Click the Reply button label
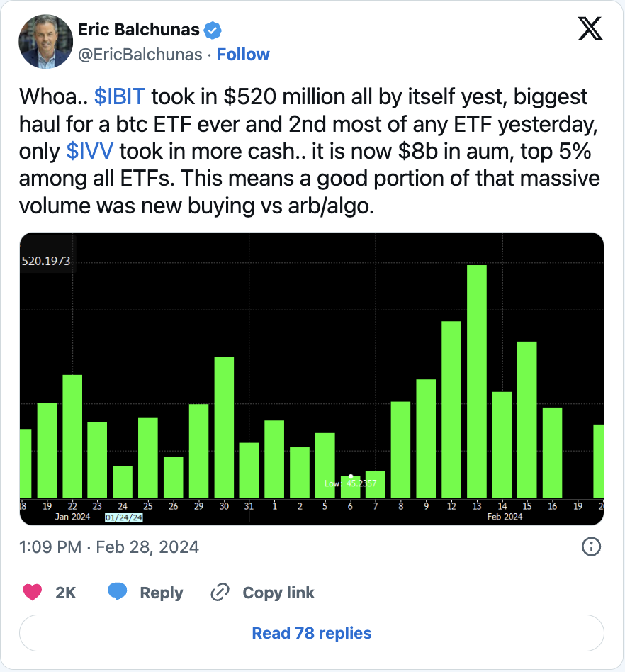 coord(162,593)
